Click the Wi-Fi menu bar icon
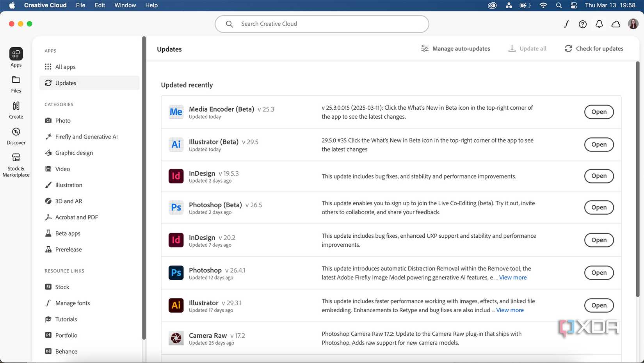The height and width of the screenshot is (363, 644). (x=543, y=5)
